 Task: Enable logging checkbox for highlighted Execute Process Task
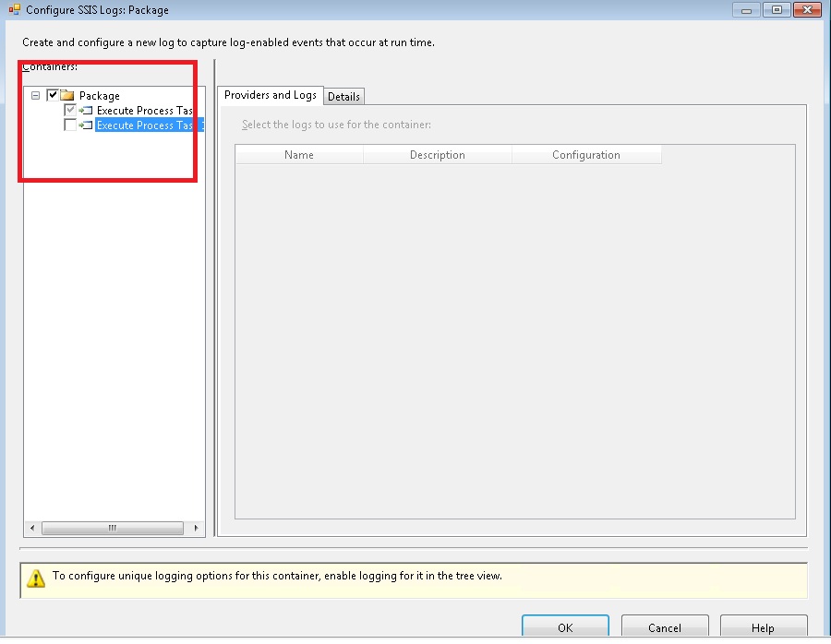(x=70, y=125)
